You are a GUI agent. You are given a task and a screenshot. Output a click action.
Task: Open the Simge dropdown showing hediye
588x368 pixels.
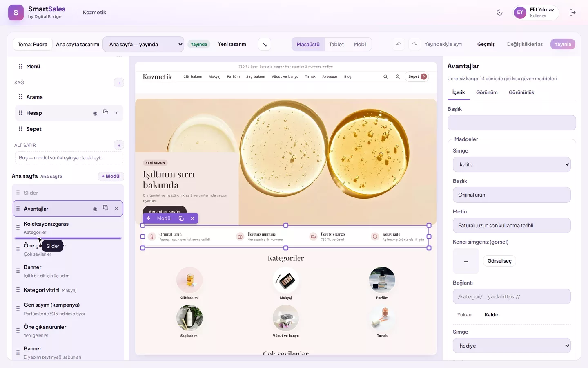point(512,346)
